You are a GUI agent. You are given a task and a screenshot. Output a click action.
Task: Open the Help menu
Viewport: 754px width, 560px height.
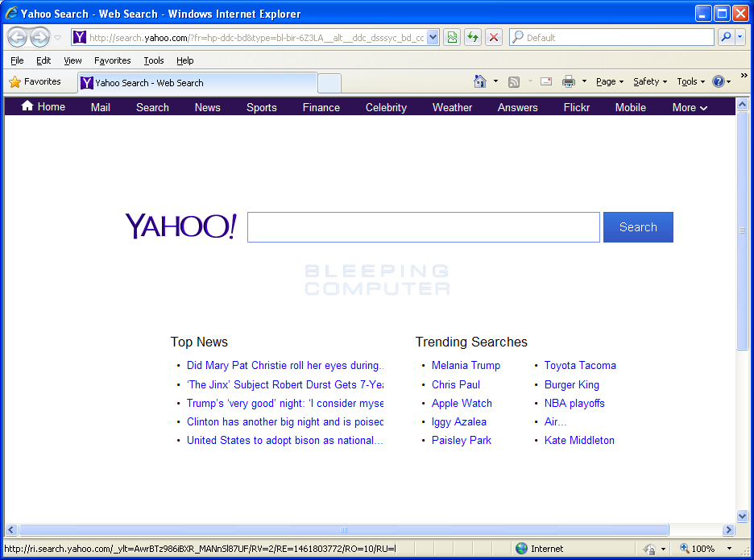click(x=184, y=60)
